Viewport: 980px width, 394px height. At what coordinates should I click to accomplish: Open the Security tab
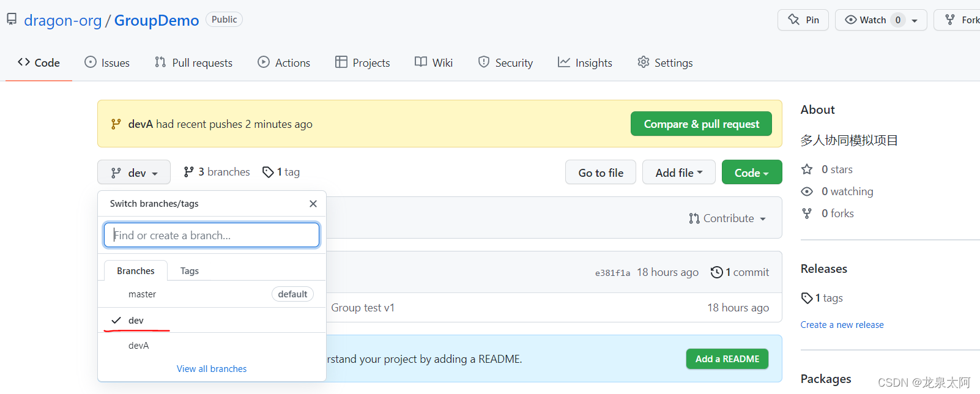coord(505,62)
